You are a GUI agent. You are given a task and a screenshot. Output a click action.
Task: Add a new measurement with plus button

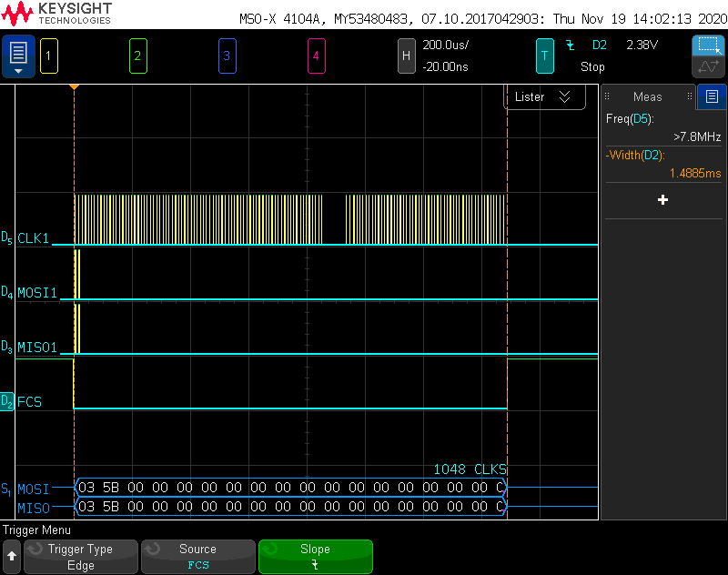click(x=662, y=200)
